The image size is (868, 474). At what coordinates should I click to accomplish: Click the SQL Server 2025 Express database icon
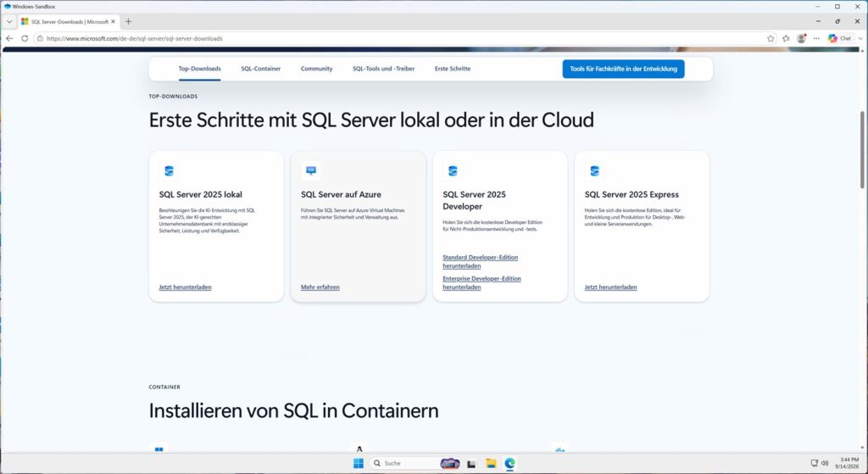[594, 171]
